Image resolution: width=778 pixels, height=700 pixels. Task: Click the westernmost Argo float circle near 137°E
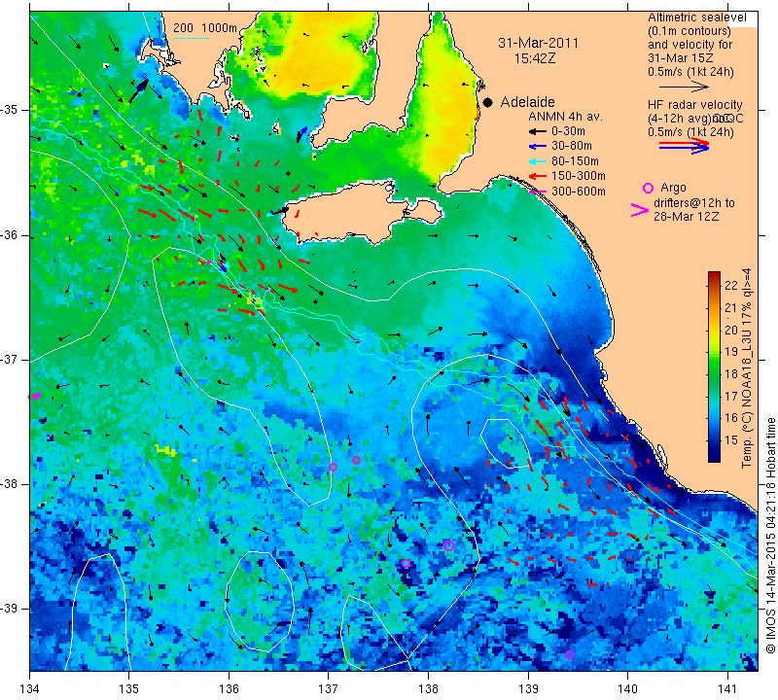333,467
